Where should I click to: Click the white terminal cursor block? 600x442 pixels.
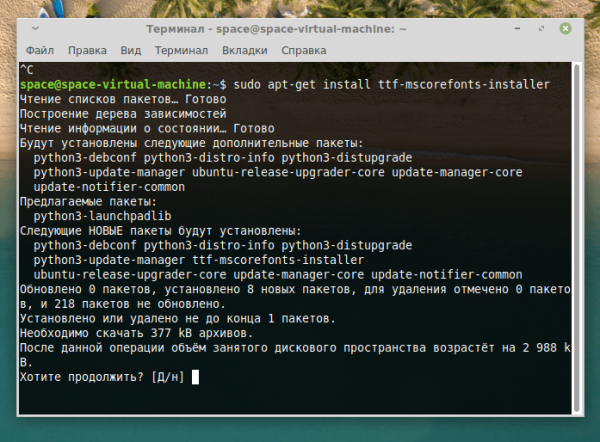coord(195,377)
